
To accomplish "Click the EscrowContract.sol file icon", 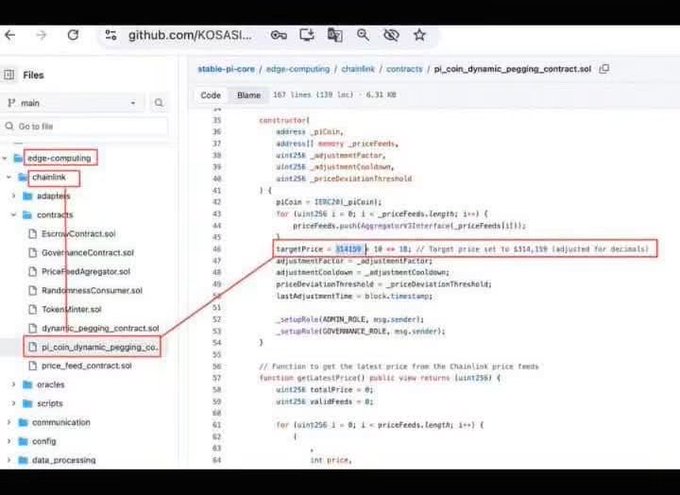I will pos(33,234).
